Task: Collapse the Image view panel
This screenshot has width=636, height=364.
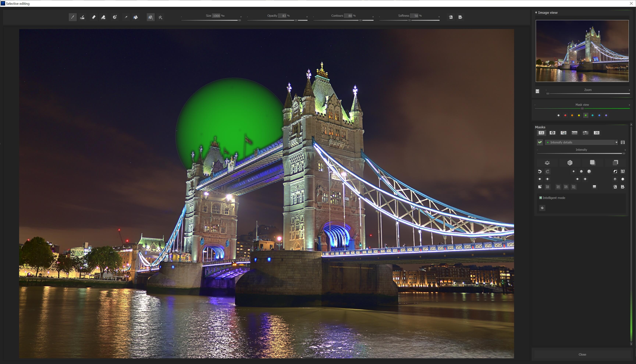Action: click(536, 12)
